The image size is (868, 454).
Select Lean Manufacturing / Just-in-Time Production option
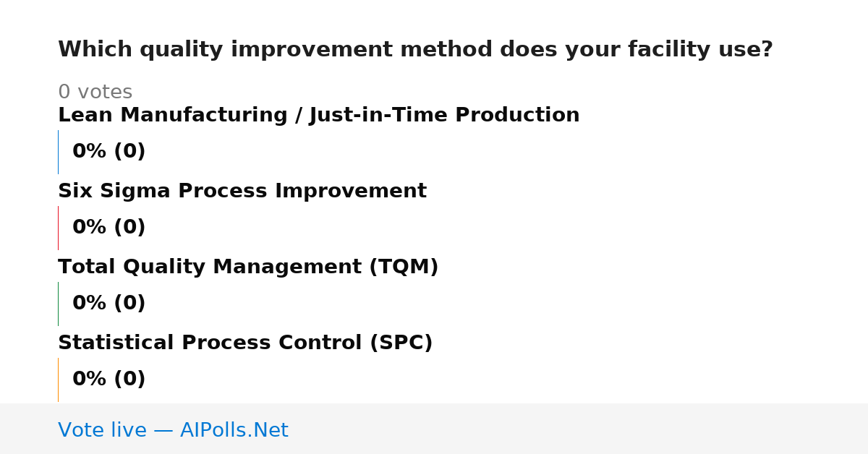click(x=319, y=116)
